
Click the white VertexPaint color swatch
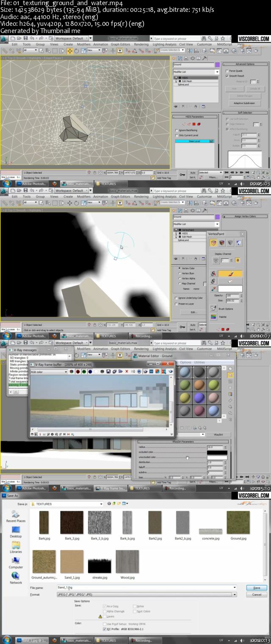(230, 289)
